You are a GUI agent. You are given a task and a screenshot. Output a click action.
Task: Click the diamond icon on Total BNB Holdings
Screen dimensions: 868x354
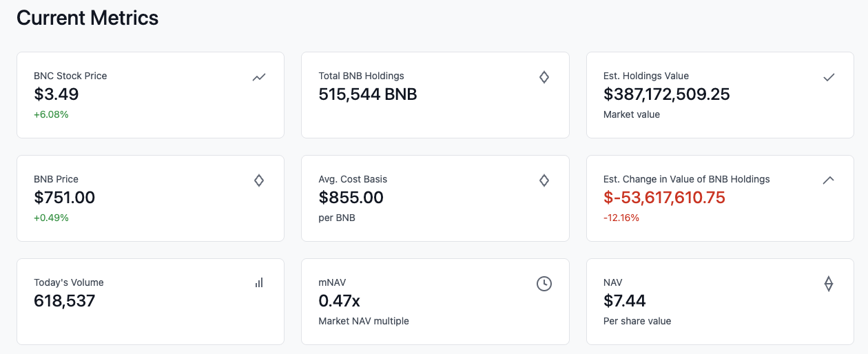[544, 77]
